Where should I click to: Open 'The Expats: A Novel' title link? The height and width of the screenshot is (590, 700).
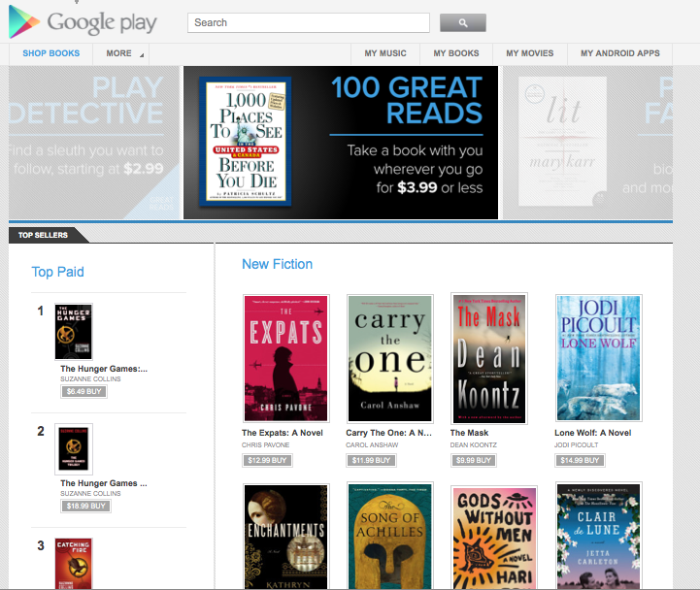283,433
